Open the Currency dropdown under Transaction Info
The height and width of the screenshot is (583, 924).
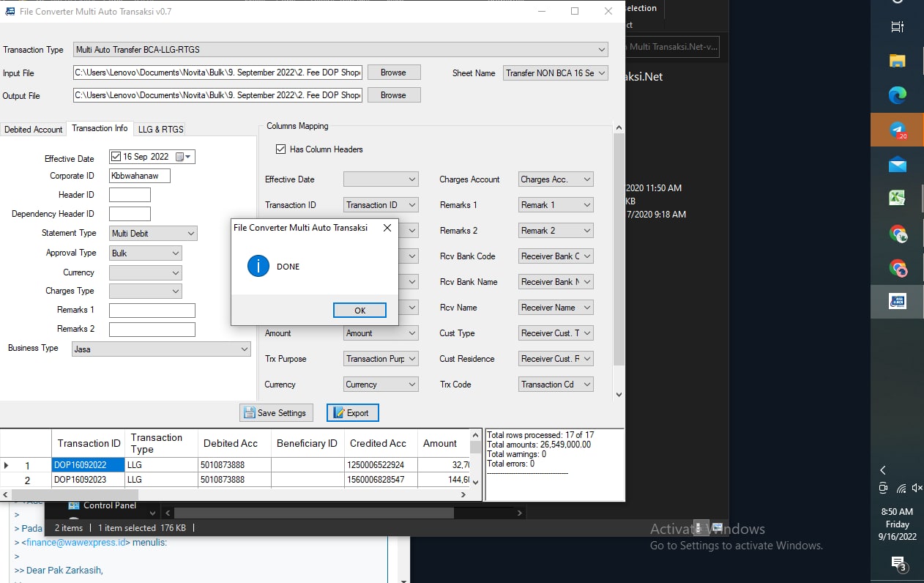click(x=145, y=272)
